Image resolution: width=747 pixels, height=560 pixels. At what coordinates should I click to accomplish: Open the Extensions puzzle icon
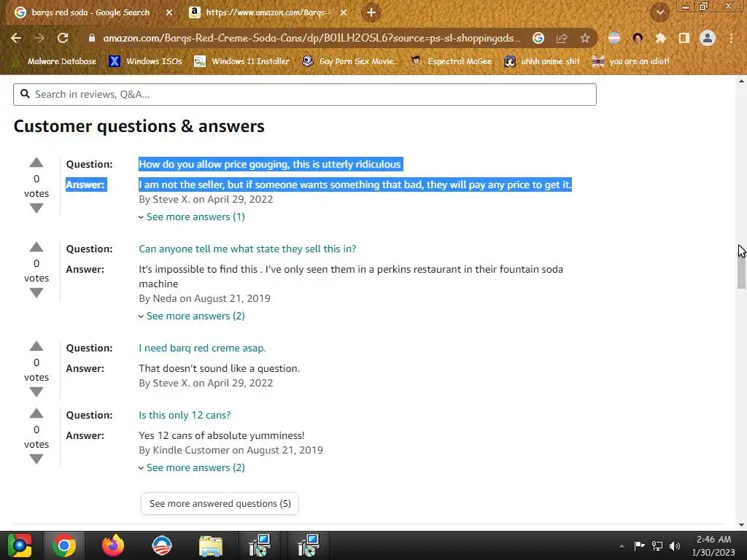(660, 38)
